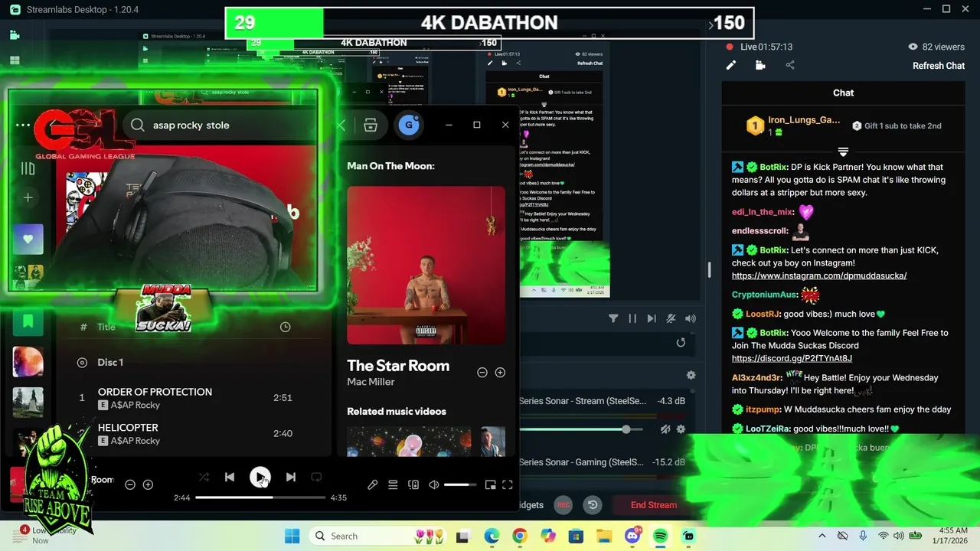This screenshot has width=980, height=551.
Task: Click minus icon in Spotify bottom bar
Action: pos(130,484)
